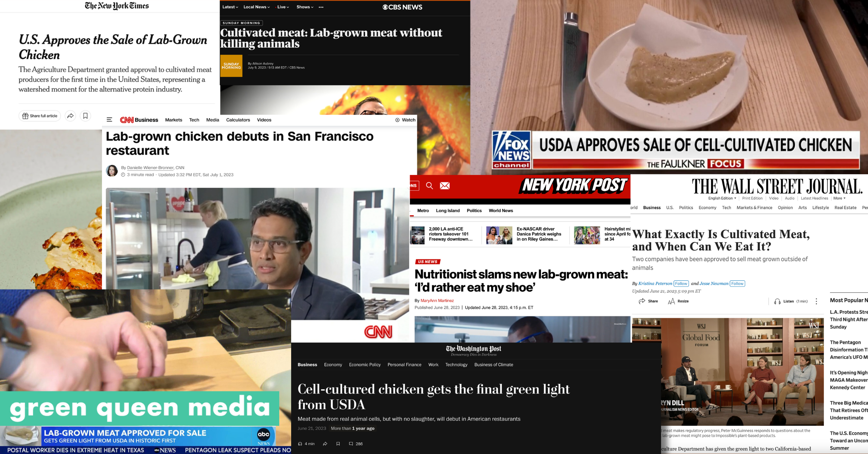Open CNN Business hamburger menu
The height and width of the screenshot is (454, 868).
coord(109,120)
